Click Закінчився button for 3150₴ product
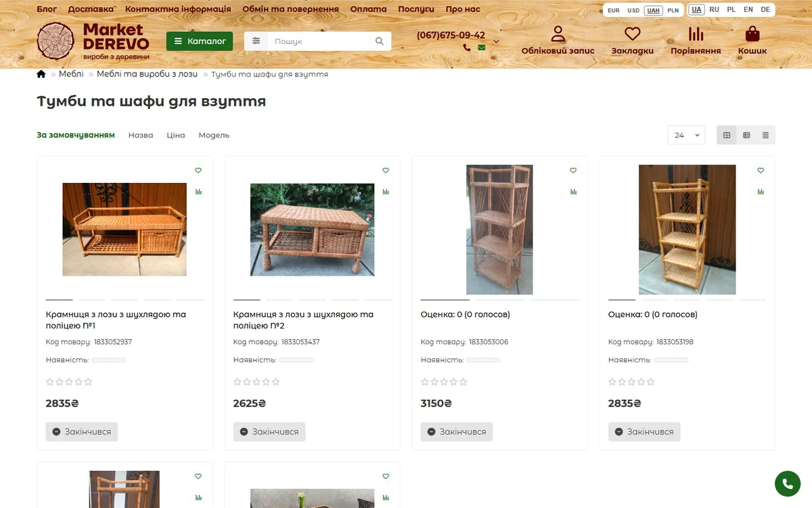This screenshot has height=508, width=812. 457,431
